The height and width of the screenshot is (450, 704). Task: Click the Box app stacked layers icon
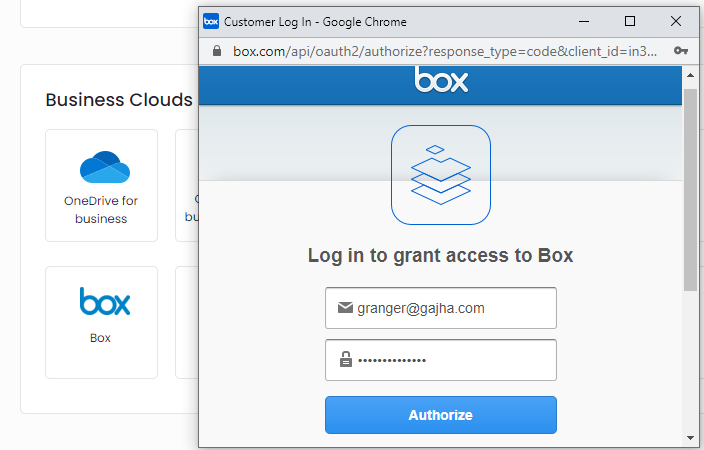[x=441, y=175]
